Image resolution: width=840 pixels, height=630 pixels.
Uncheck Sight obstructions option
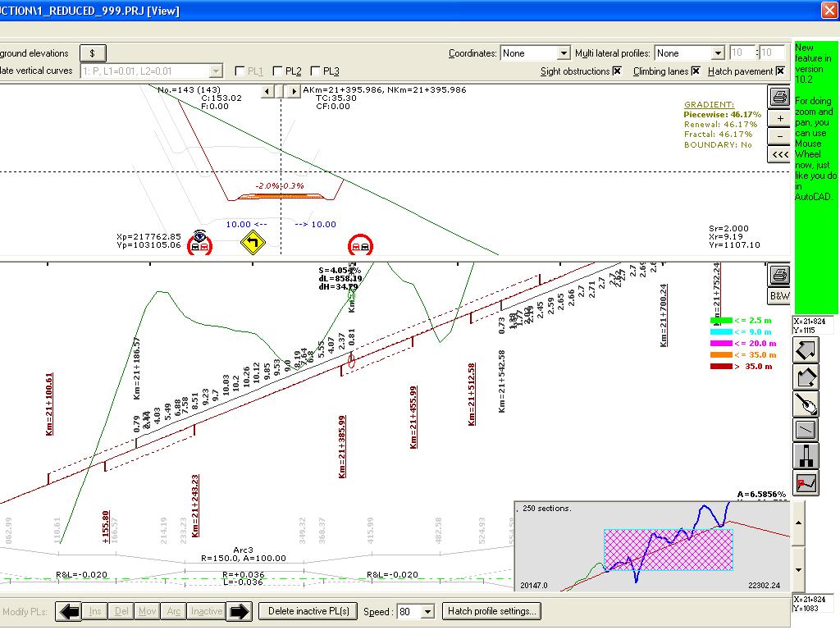pyautogui.click(x=617, y=71)
